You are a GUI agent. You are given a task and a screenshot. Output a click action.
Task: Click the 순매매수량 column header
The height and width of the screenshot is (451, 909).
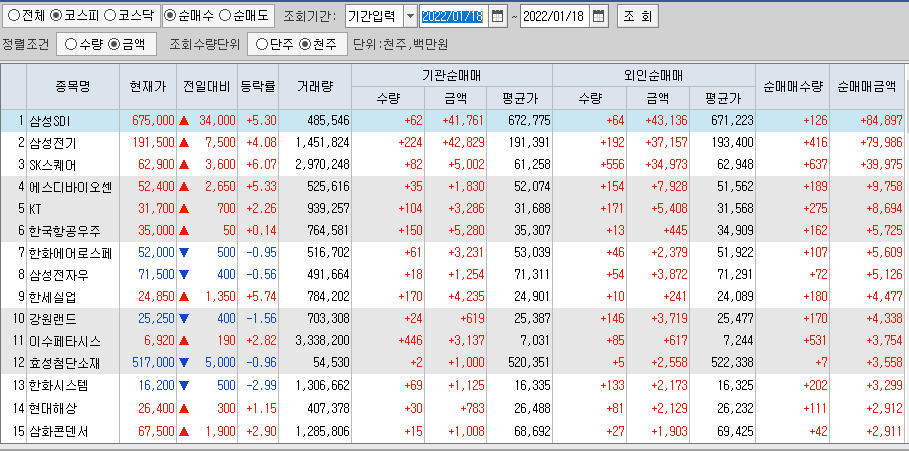[x=792, y=87]
